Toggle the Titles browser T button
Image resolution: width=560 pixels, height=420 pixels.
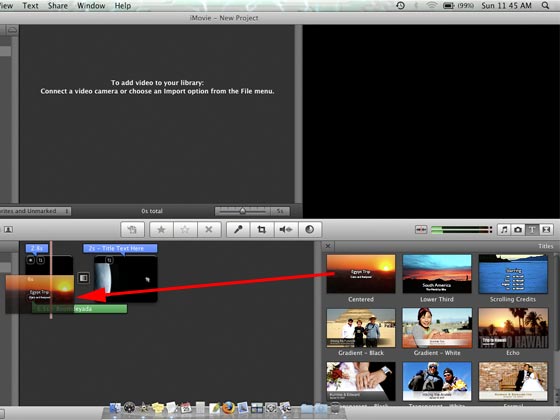coord(532,230)
